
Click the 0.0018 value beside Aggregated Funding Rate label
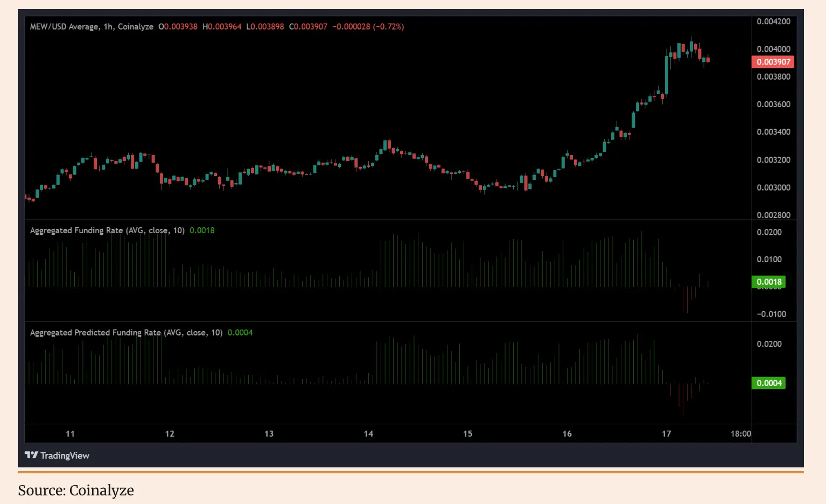coord(202,230)
